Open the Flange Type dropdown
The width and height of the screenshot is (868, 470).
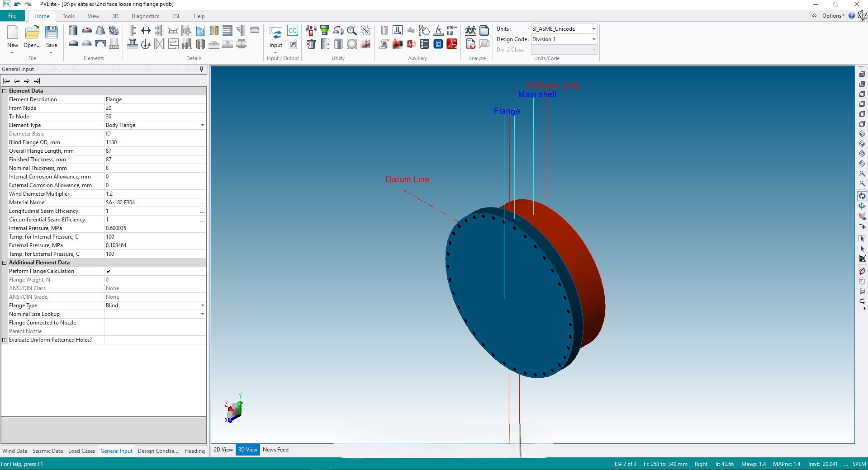coord(202,305)
